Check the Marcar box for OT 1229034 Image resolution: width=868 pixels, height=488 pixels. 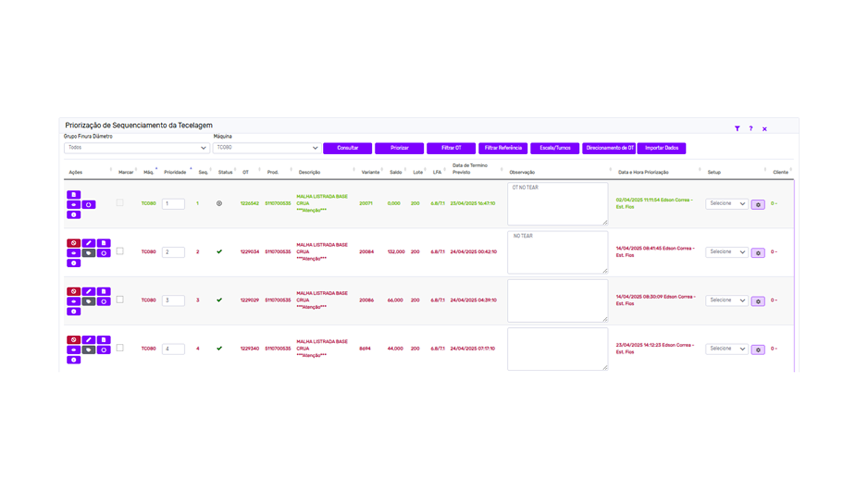(x=119, y=251)
